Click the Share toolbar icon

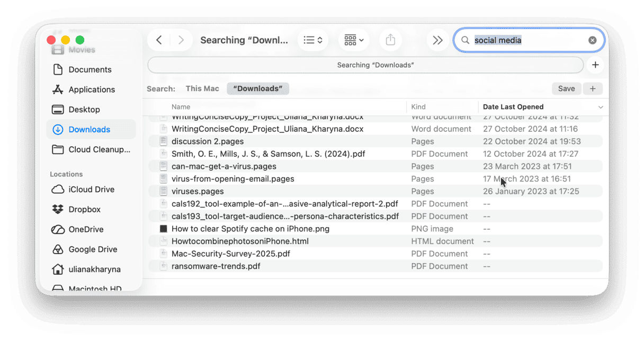[x=390, y=40]
